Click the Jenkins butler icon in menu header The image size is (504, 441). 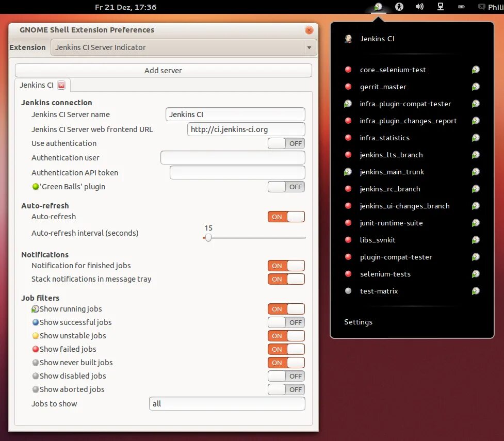point(348,39)
